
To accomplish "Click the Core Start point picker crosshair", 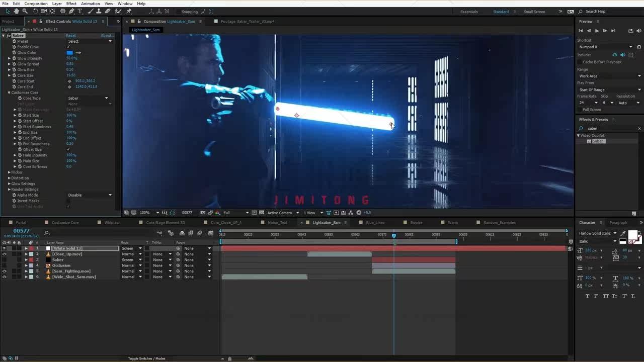I will pyautogui.click(x=69, y=81).
